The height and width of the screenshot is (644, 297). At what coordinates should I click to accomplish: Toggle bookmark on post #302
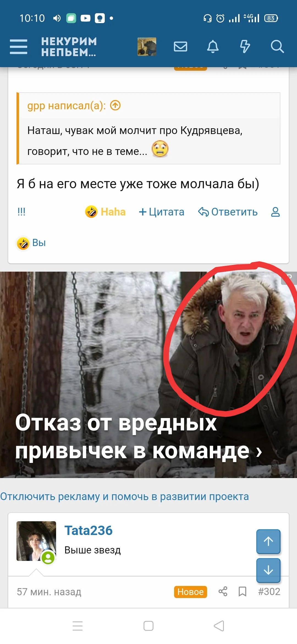click(x=242, y=591)
